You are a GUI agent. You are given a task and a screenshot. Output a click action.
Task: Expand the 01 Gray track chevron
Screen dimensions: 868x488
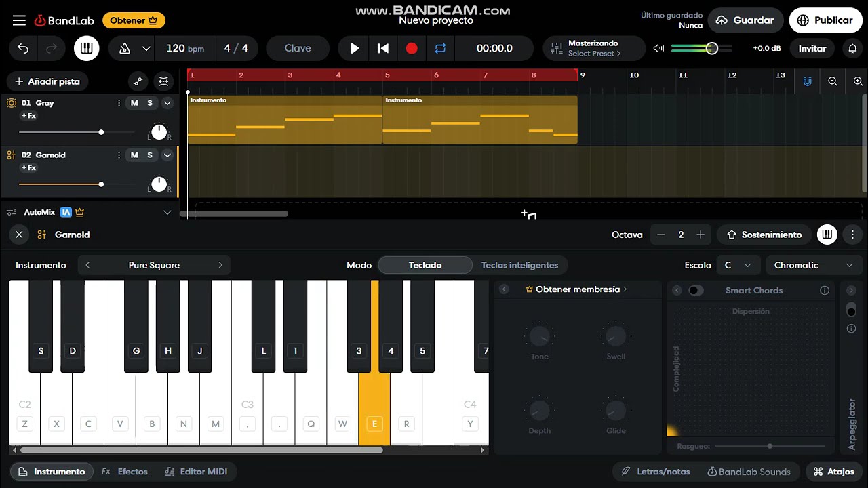[167, 103]
